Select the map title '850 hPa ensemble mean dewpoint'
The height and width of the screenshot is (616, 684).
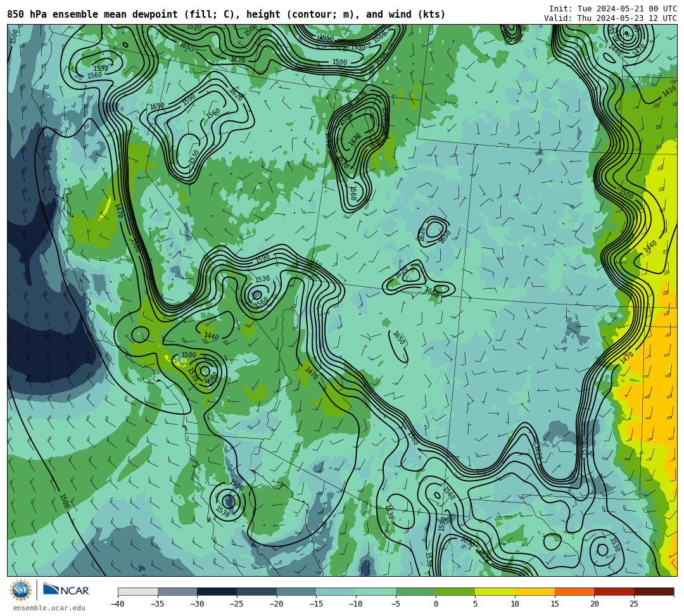tap(92, 15)
